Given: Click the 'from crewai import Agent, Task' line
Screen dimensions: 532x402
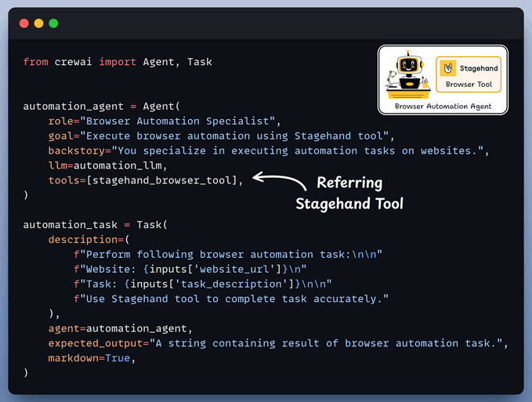Looking at the screenshot, I should tap(118, 62).
